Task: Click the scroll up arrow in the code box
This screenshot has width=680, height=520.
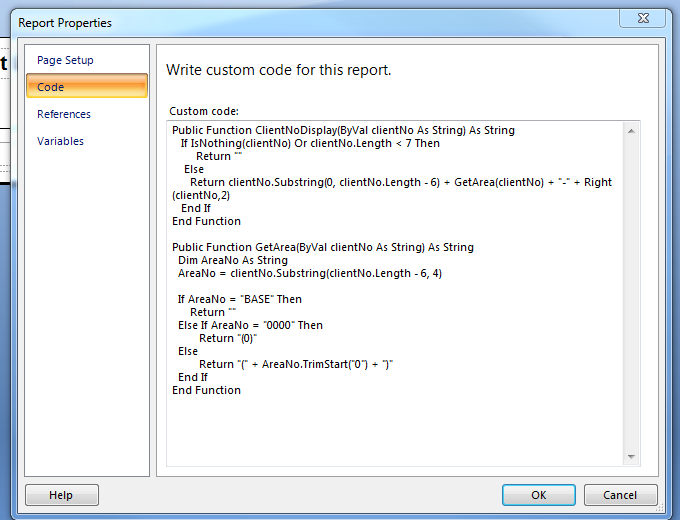Action: [x=631, y=131]
